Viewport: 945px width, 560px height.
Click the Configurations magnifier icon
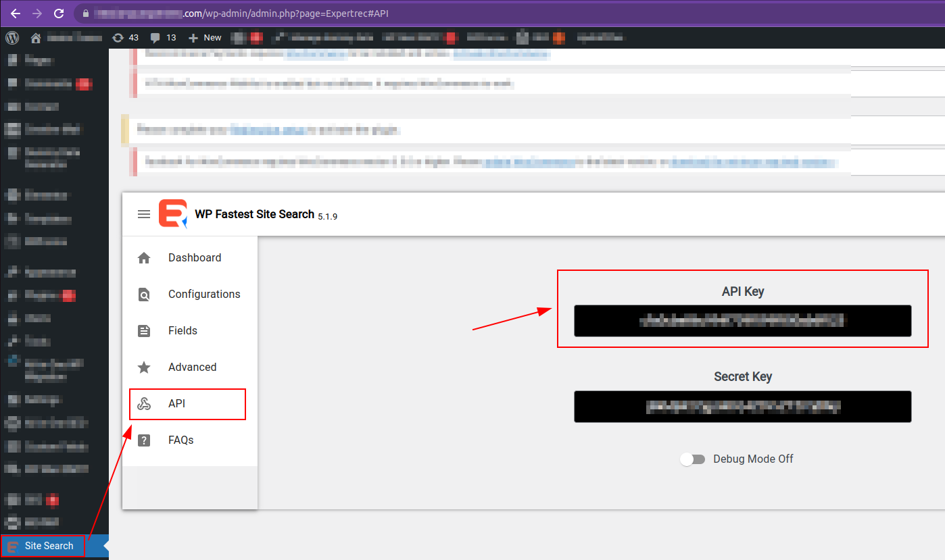point(143,294)
